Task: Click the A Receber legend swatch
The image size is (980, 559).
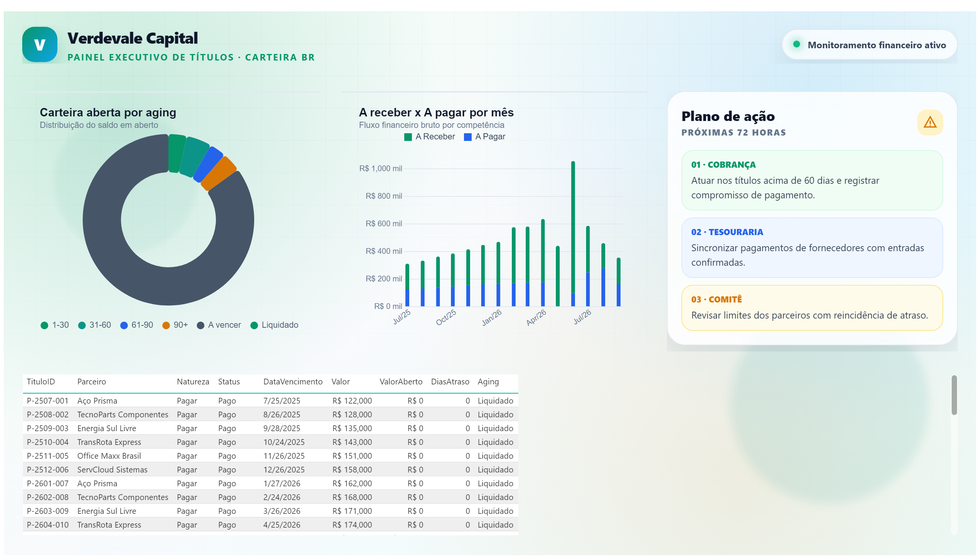Action: [408, 137]
